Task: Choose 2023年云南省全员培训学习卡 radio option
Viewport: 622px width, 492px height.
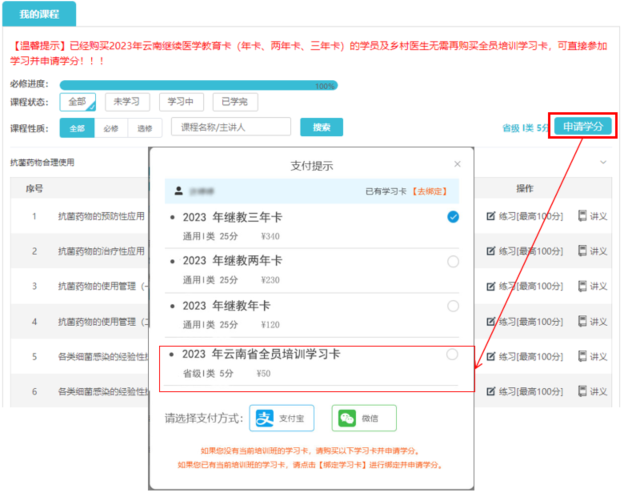Action: pos(453,355)
